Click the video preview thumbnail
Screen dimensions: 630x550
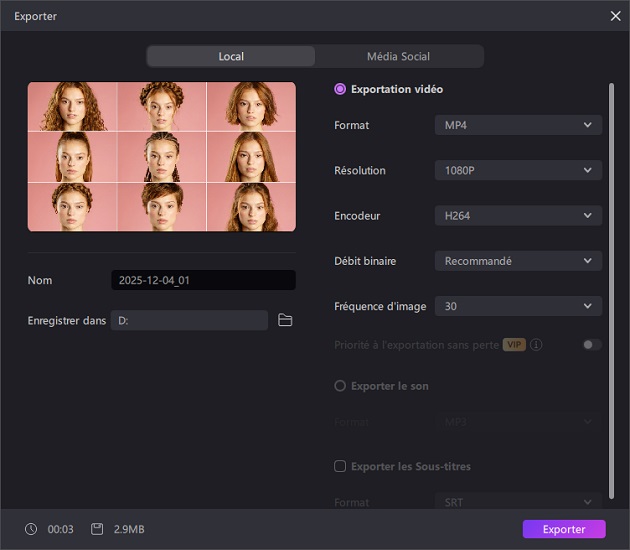click(x=162, y=157)
